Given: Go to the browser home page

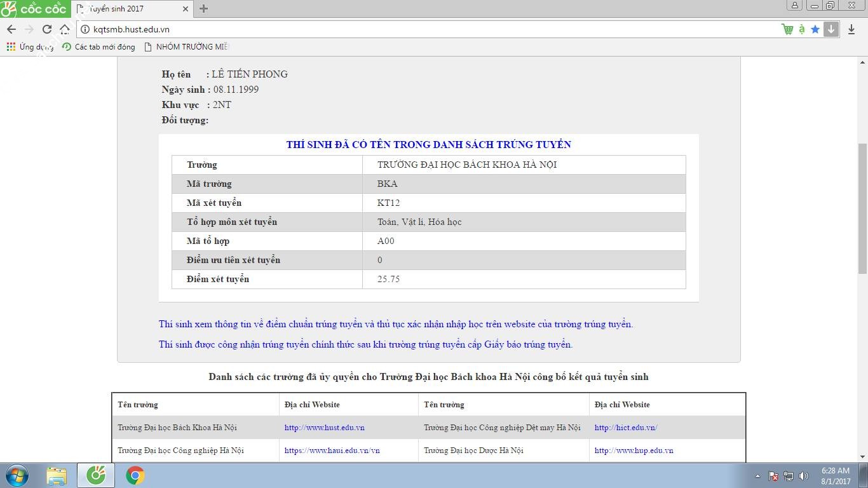Looking at the screenshot, I should (x=64, y=29).
